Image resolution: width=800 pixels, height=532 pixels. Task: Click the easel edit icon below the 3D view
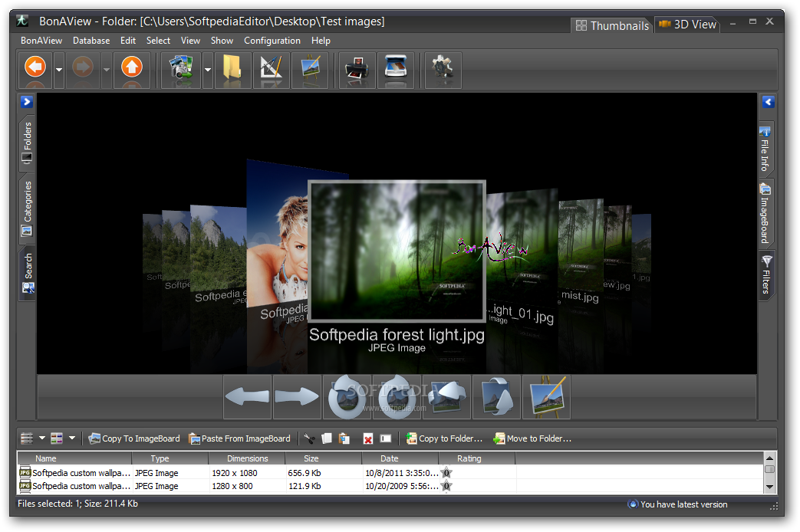[546, 397]
